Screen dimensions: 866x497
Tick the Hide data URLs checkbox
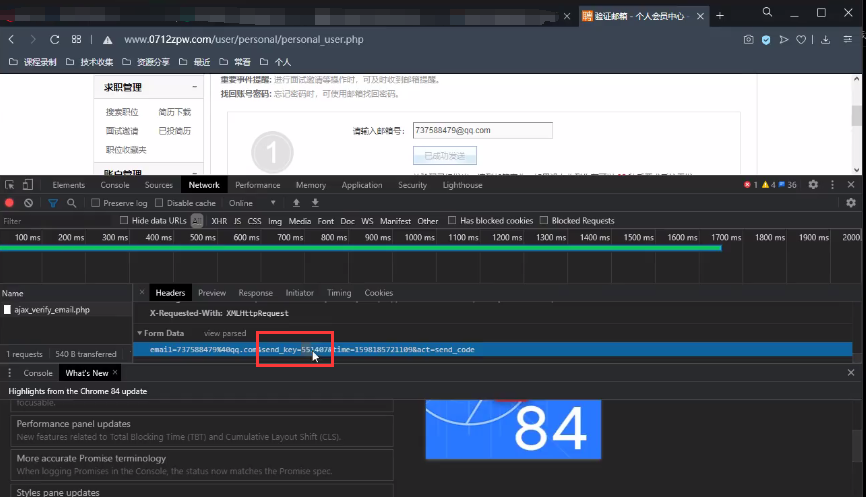124,221
